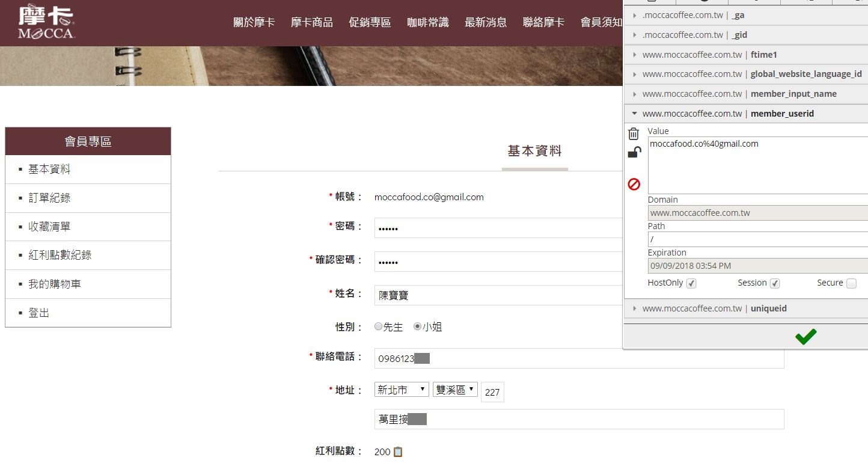Open the 會員須知 navigation menu
The image size is (868, 469).
pos(601,22)
